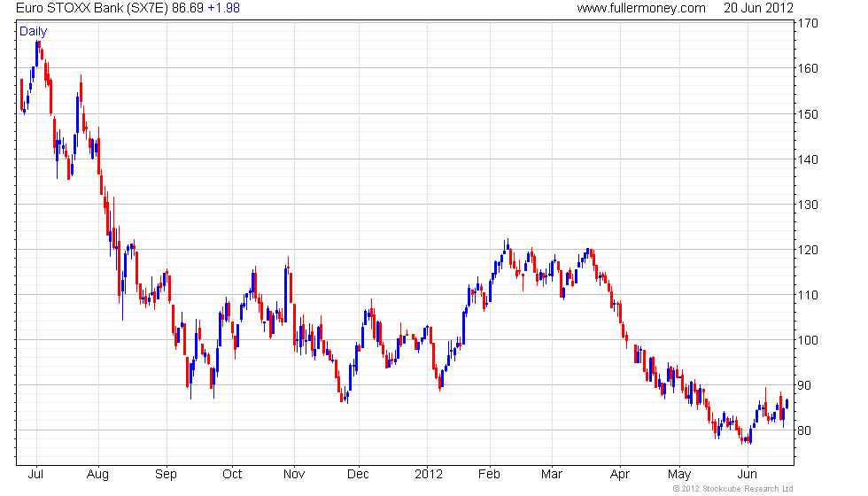Click the 'May' x-axis label
This screenshot has width=868, height=496.
click(679, 475)
